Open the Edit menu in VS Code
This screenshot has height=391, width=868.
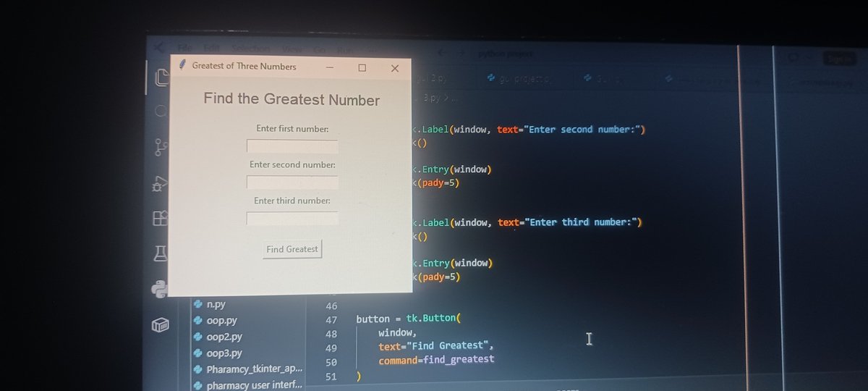(x=211, y=49)
